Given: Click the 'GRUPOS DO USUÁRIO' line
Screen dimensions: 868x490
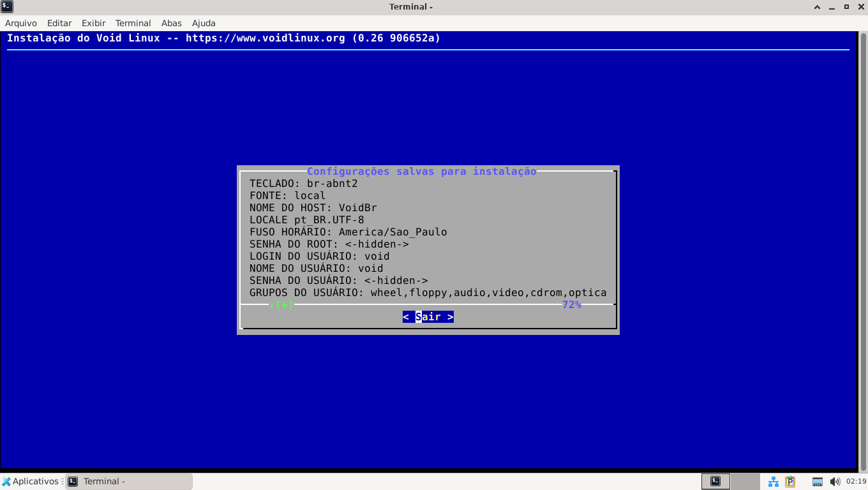Looking at the screenshot, I should pyautogui.click(x=428, y=293).
